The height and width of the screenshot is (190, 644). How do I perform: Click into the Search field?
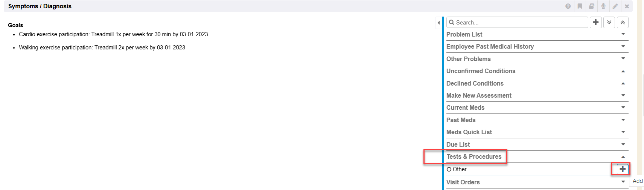(x=519, y=23)
